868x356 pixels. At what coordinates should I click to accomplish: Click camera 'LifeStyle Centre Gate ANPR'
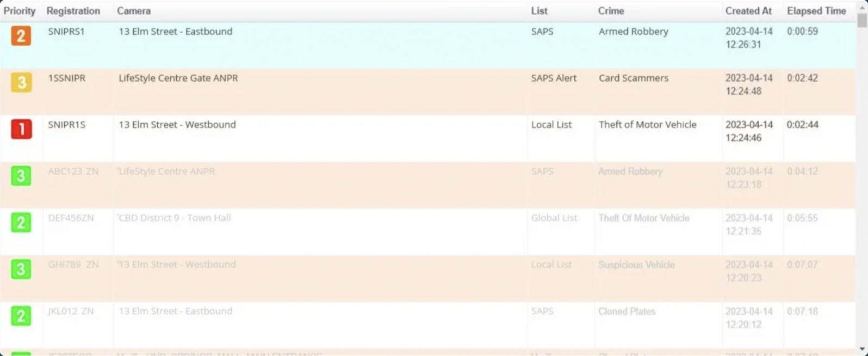(x=178, y=78)
